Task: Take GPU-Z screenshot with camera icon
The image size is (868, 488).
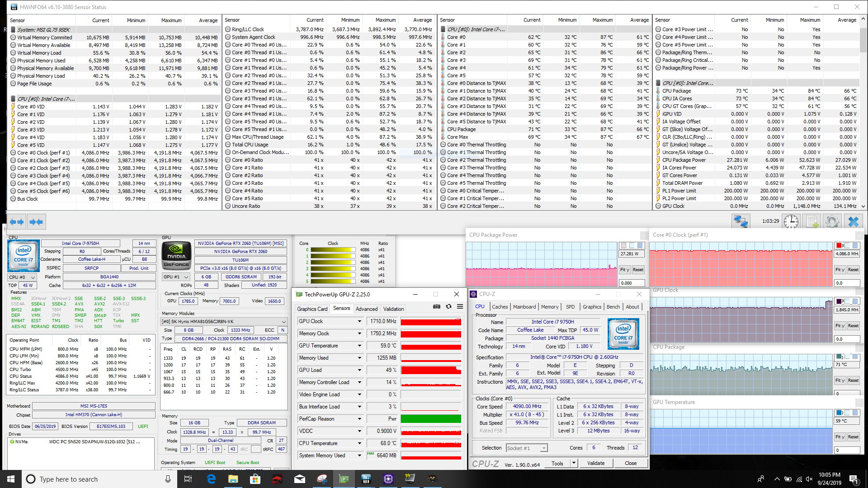Action: (x=436, y=306)
